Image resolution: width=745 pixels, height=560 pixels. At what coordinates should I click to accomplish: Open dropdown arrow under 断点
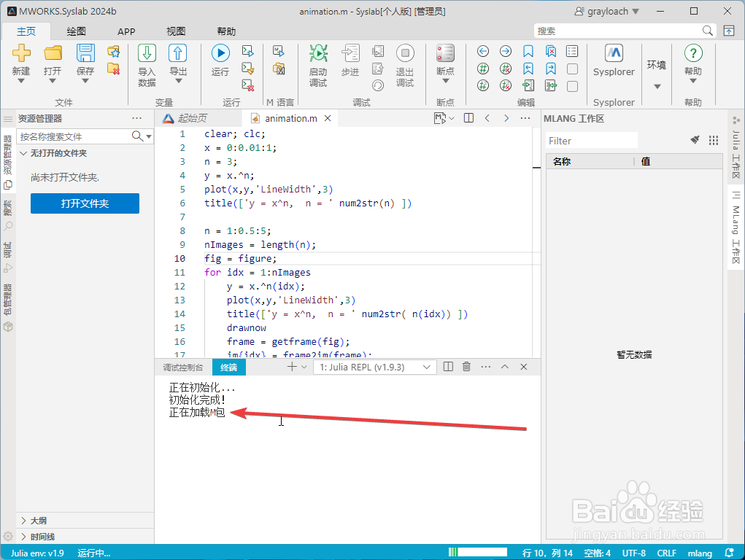(445, 81)
